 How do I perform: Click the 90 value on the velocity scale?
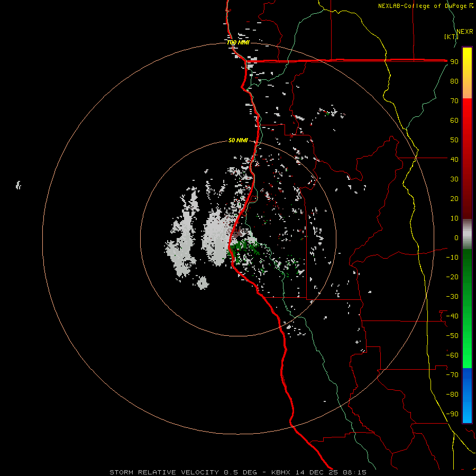454,62
